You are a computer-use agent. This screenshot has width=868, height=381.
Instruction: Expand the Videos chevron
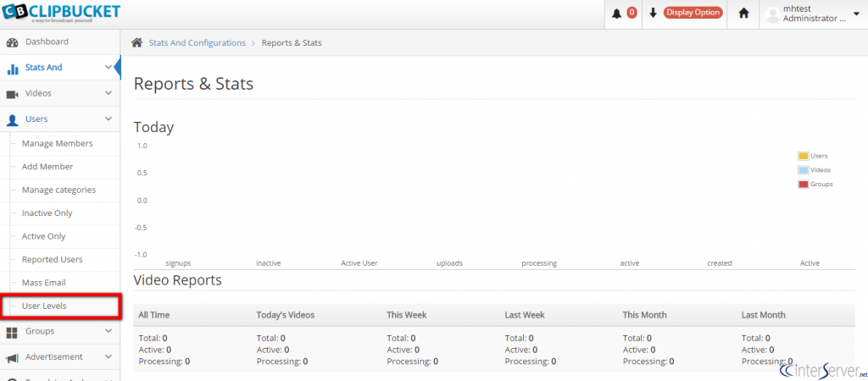tap(108, 93)
